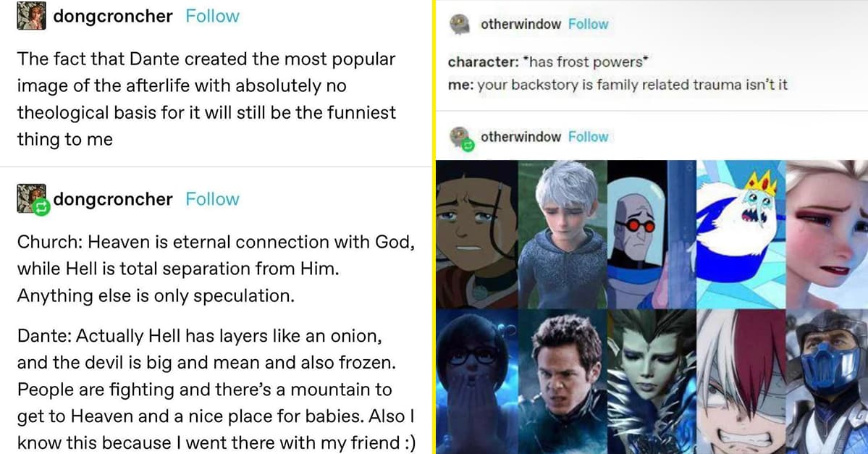868x454 pixels.
Task: Open otherwindow username on the top right post
Action: click(x=521, y=24)
